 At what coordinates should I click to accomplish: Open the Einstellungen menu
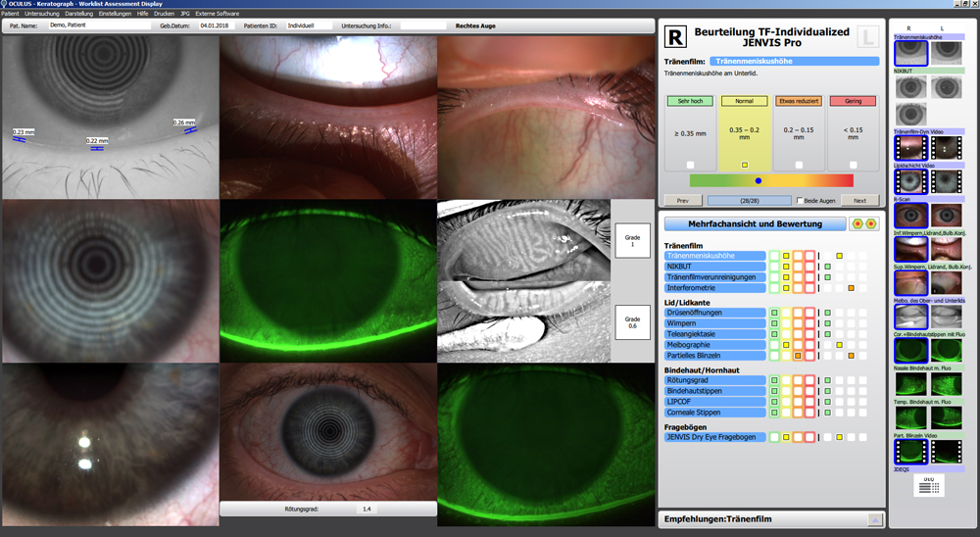click(115, 14)
